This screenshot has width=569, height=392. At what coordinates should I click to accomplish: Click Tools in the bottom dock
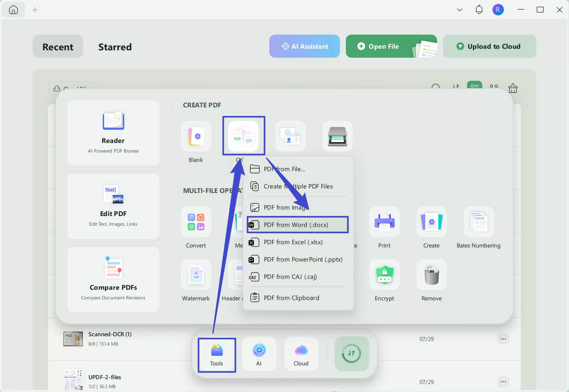217,355
